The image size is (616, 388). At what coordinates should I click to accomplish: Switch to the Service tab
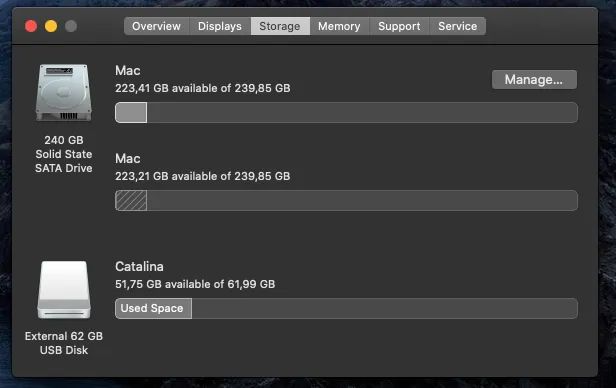[458, 26]
